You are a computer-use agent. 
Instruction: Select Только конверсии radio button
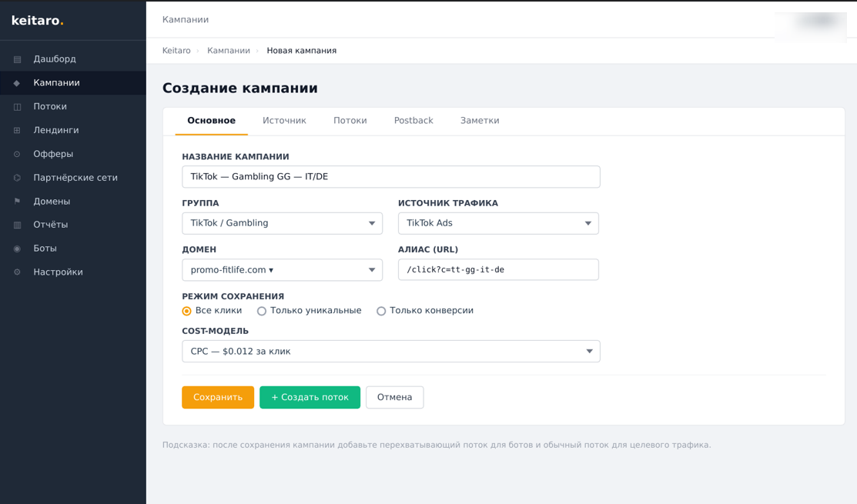381,311
